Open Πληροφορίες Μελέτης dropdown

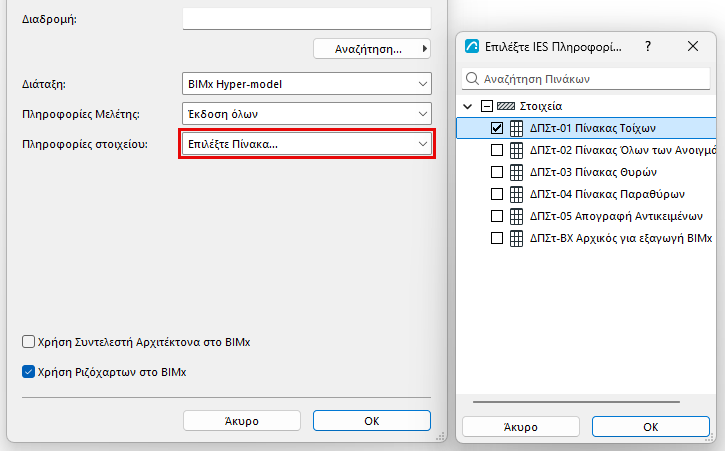pos(307,114)
